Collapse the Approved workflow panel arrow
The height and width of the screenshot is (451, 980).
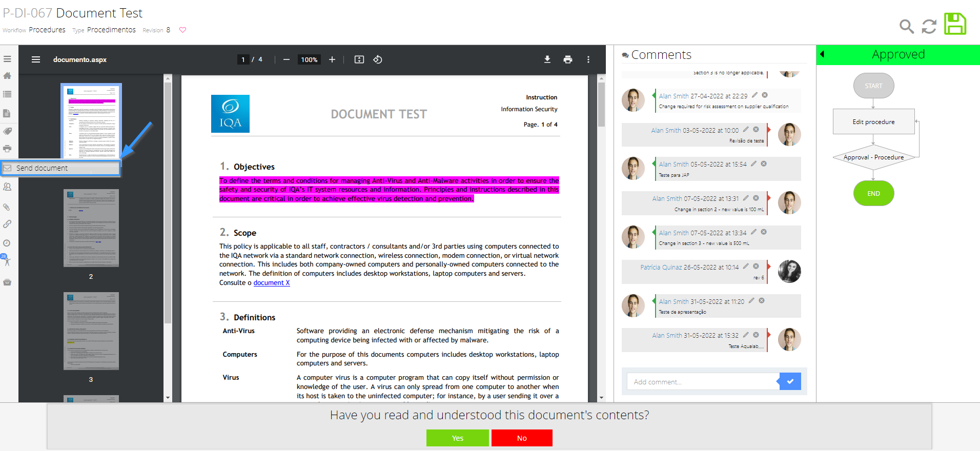tap(823, 54)
